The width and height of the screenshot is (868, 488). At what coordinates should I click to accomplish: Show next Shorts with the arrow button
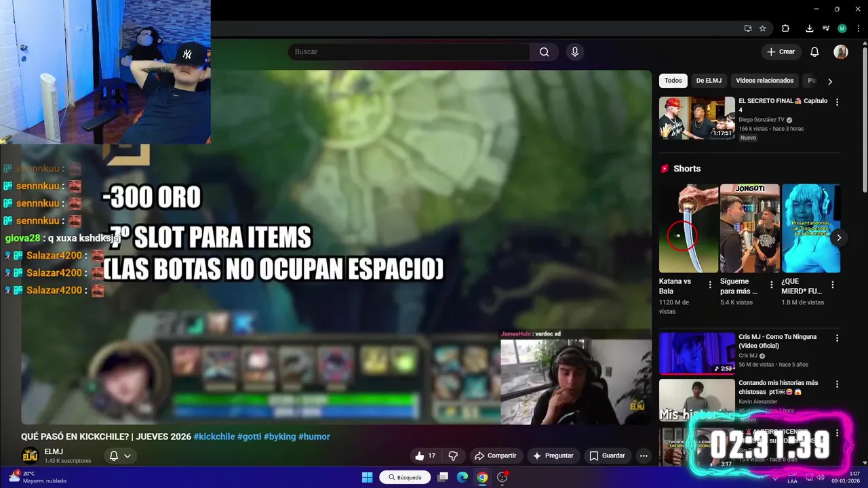pyautogui.click(x=839, y=238)
